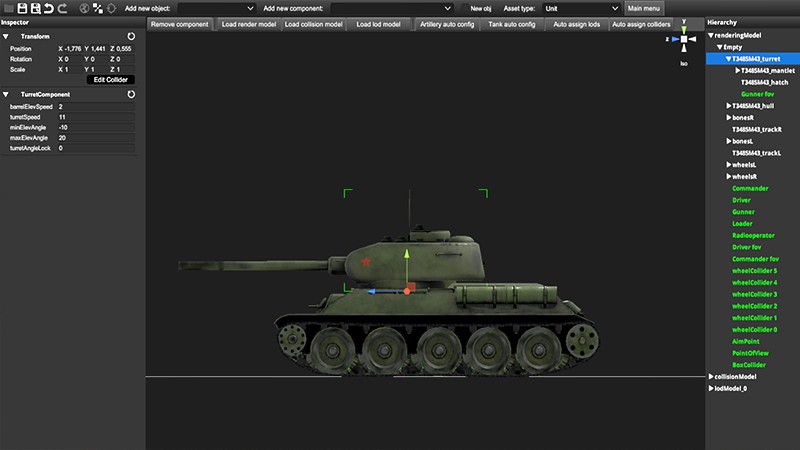Click the Redo arrow icon
The width and height of the screenshot is (800, 450).
click(62, 8)
